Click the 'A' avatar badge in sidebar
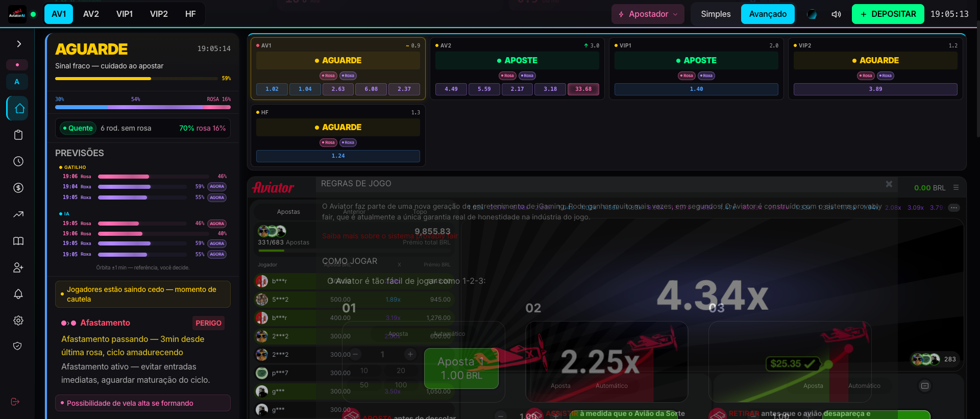The width and height of the screenshot is (980, 419). [x=17, y=82]
